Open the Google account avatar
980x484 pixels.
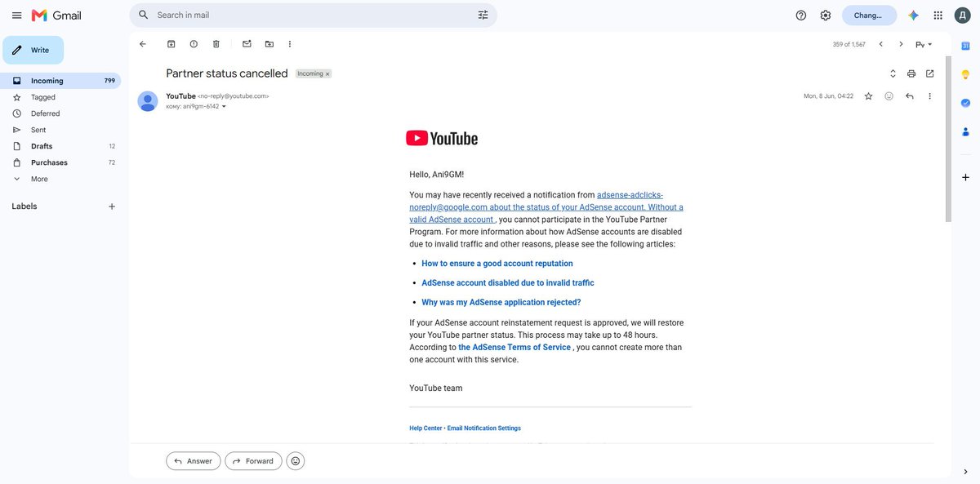tap(963, 15)
